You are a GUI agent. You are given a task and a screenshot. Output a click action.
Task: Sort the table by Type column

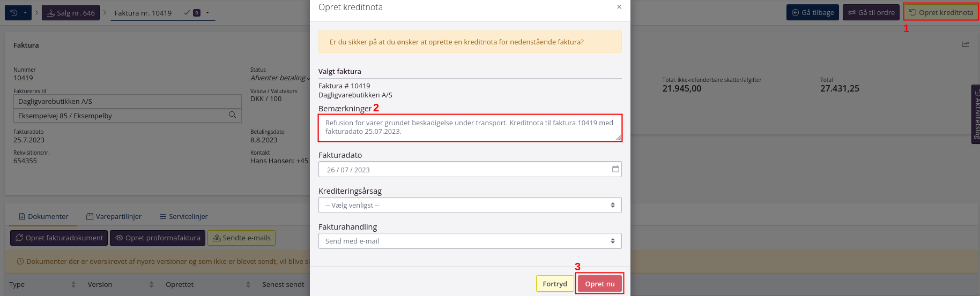(17, 285)
